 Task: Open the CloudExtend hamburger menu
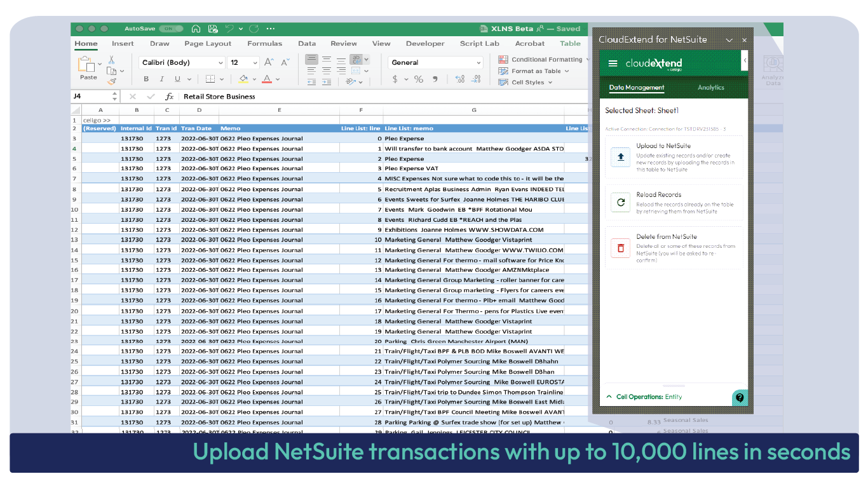[x=613, y=64]
